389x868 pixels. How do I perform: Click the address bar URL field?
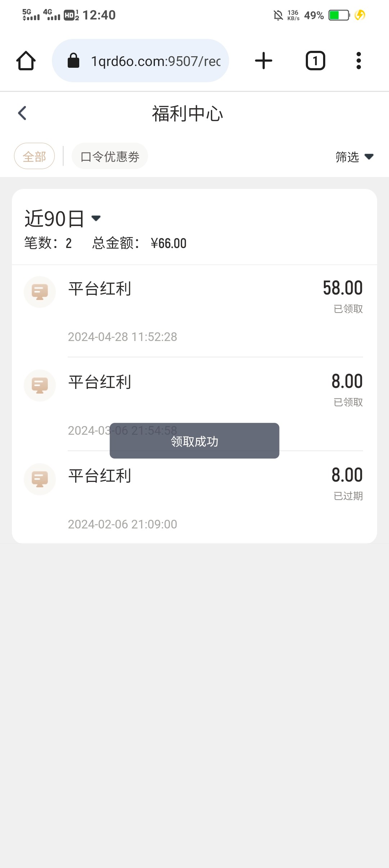coord(156,61)
